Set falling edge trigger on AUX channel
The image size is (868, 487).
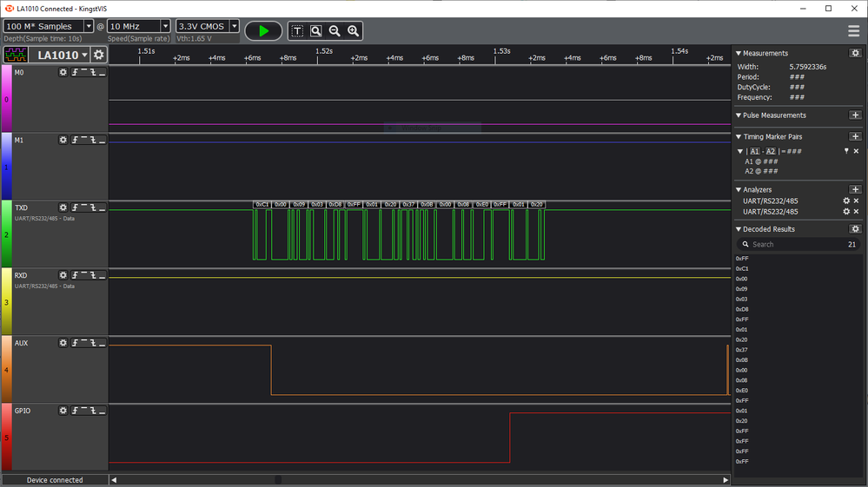click(93, 343)
